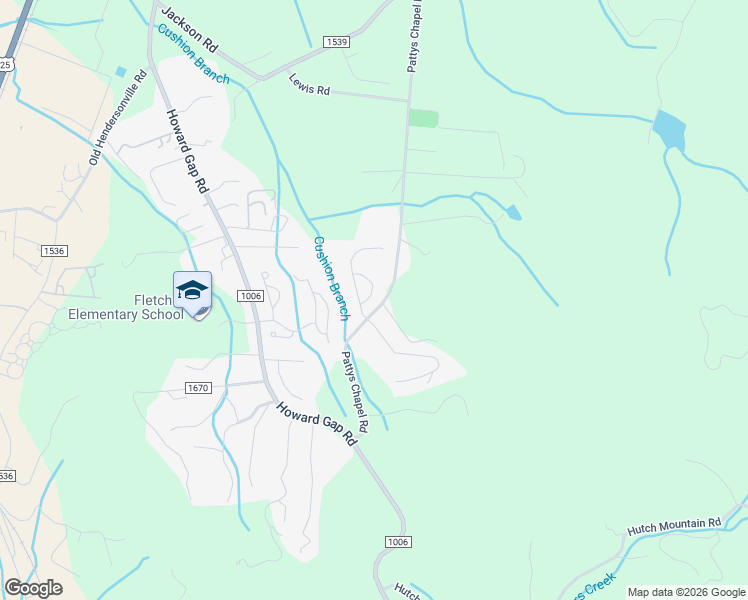Screen dimensions: 748x600
Task: Click the large blue pond on the upper right
Action: tap(669, 130)
